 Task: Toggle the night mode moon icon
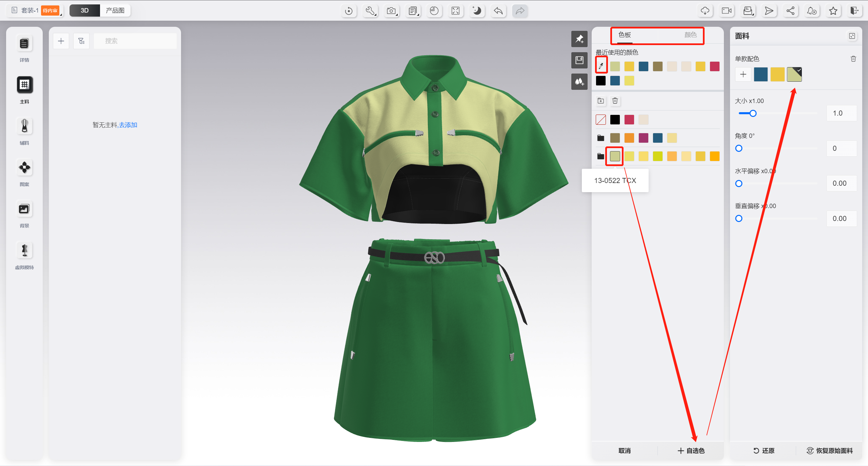(477, 11)
